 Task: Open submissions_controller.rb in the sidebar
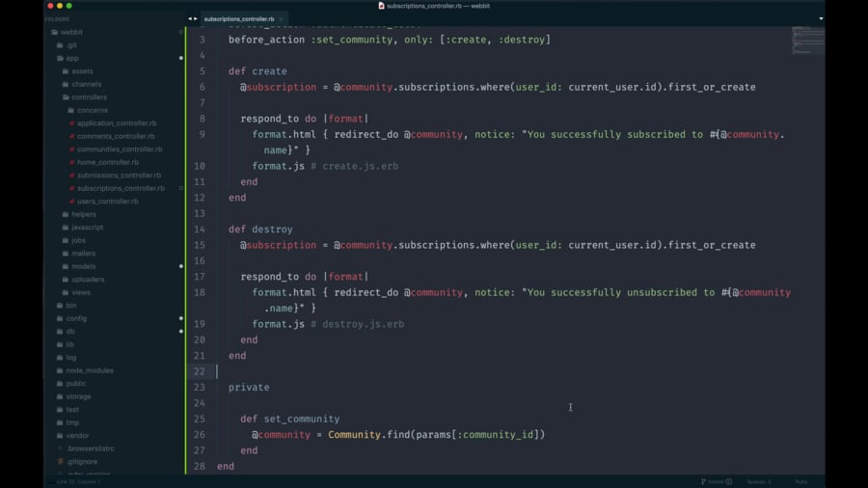[119, 176]
